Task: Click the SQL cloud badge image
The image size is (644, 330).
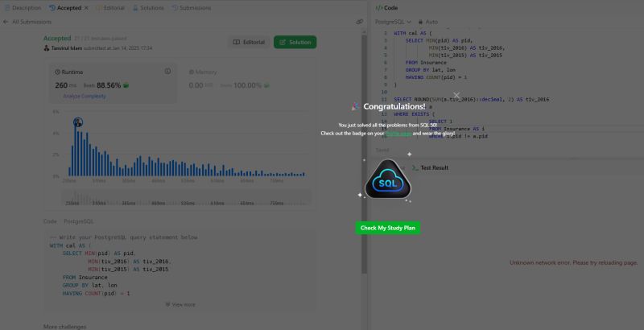Action: (x=388, y=179)
